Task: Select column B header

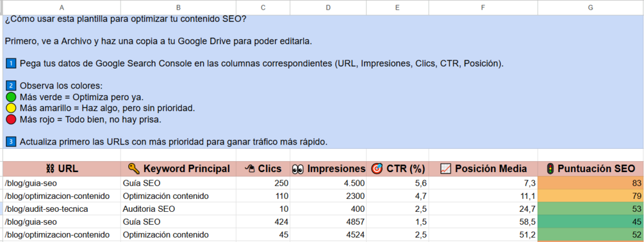Action: pos(178,8)
